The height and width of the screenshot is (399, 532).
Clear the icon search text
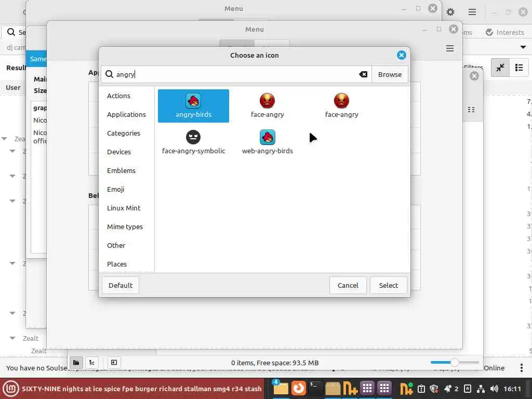click(x=363, y=74)
